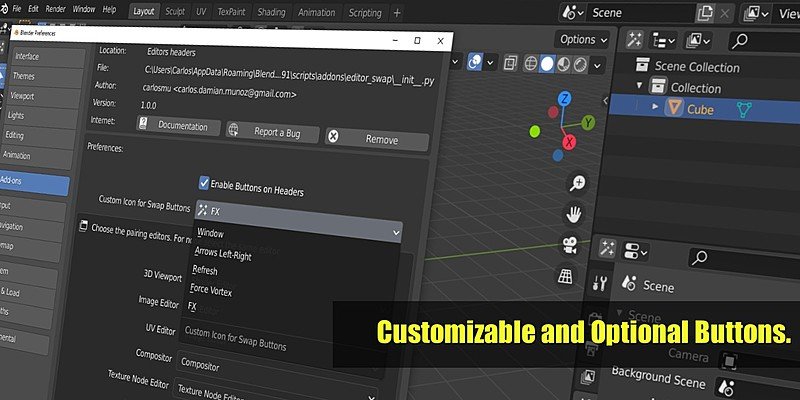
Task: Open properties editor type dropdown
Action: click(636, 251)
